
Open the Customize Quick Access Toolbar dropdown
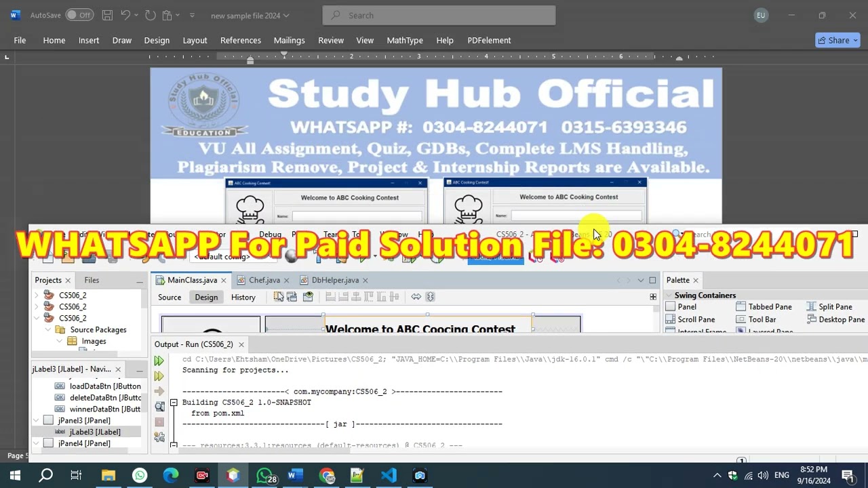pos(192,15)
